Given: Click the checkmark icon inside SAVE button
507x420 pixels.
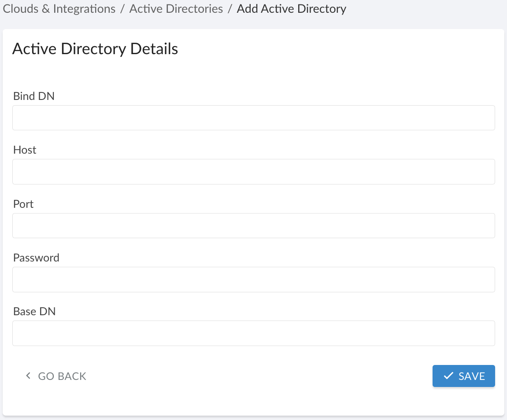Looking at the screenshot, I should point(448,376).
